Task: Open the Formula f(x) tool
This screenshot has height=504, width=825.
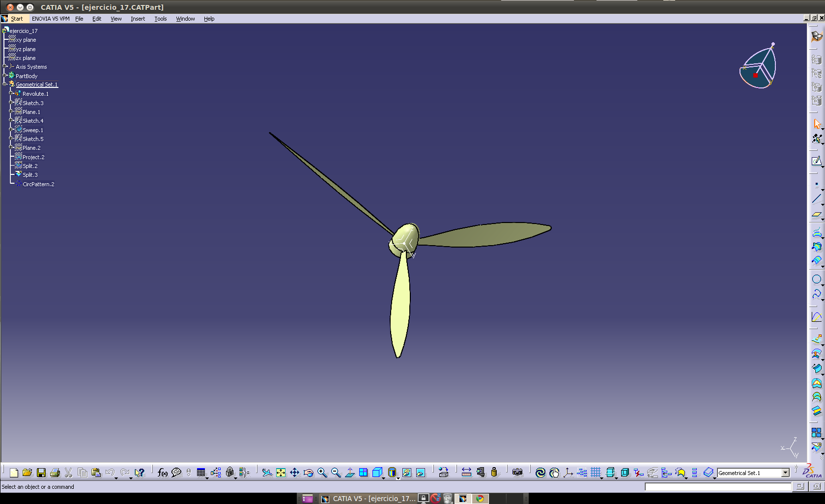Action: [x=163, y=473]
